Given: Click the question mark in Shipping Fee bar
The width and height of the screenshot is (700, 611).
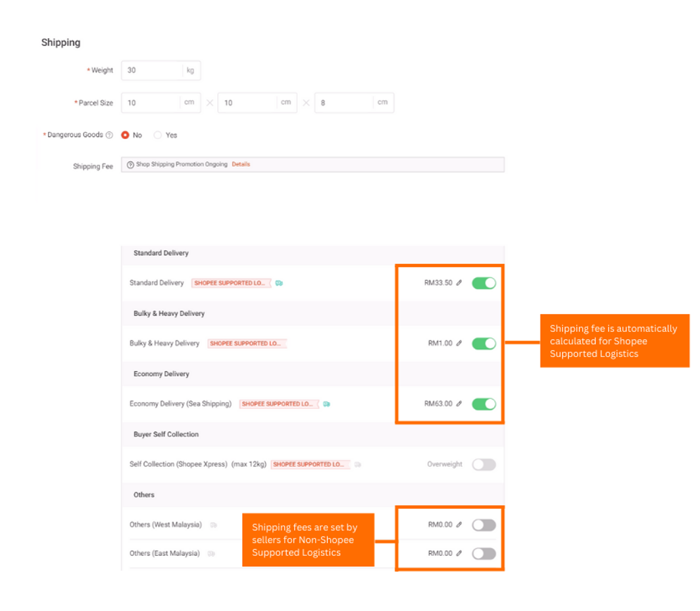Looking at the screenshot, I should [x=130, y=164].
